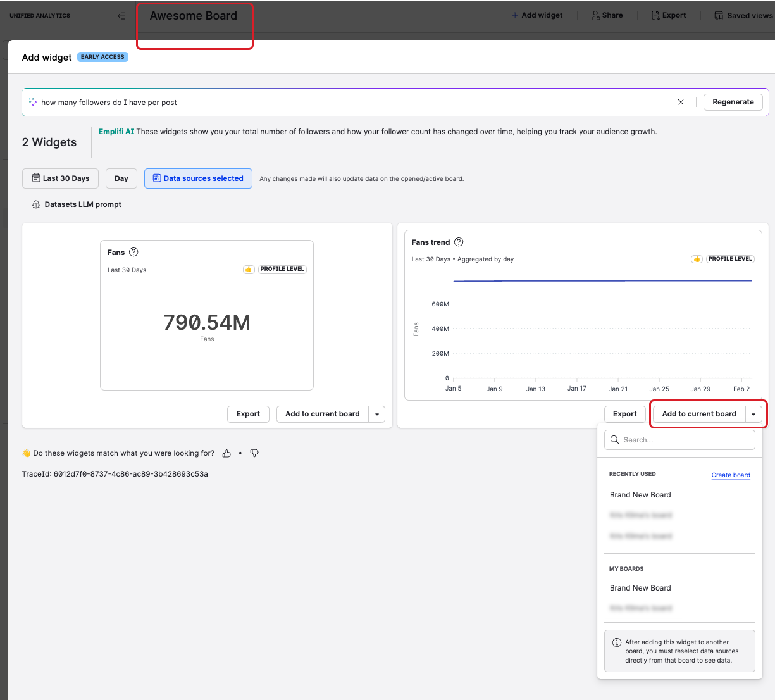Click the thumbs up badge on Fans trend

[x=696, y=259]
